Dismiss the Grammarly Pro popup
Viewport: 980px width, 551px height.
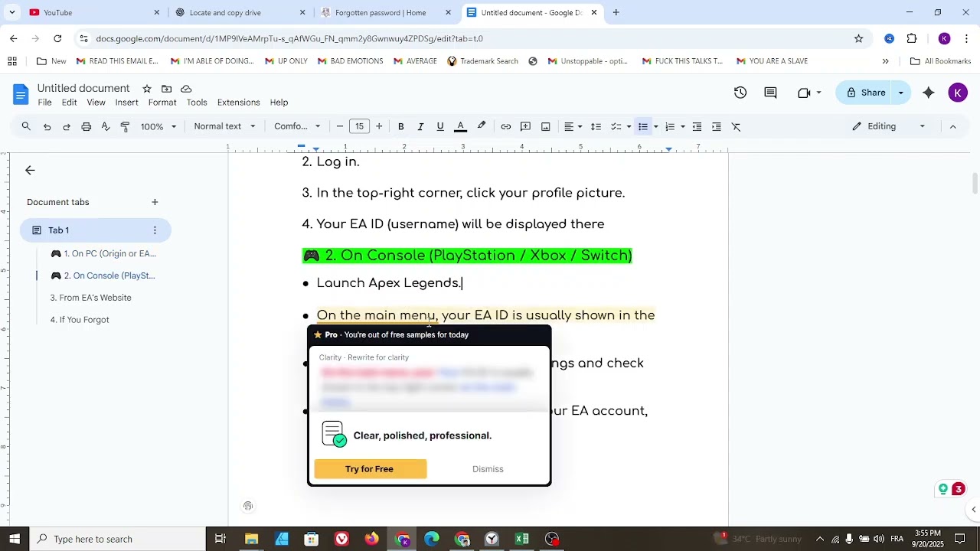coord(488,469)
